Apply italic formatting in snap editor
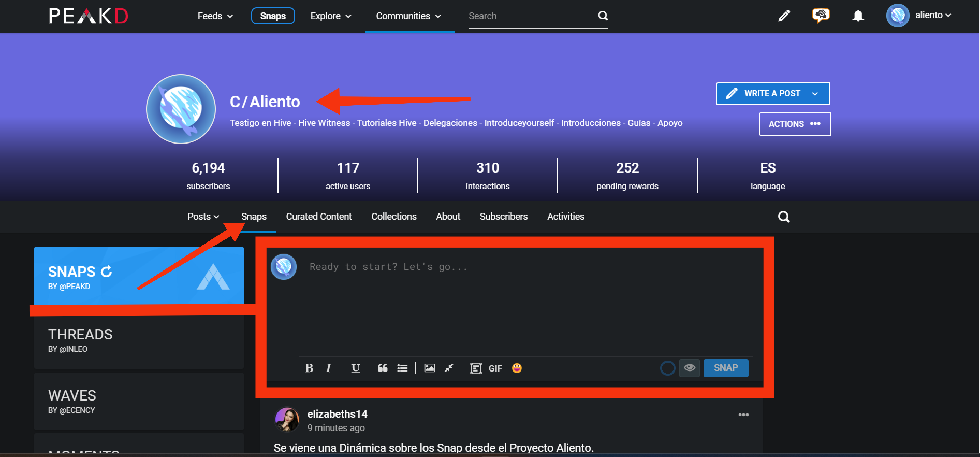The width and height of the screenshot is (980, 457). pyautogui.click(x=328, y=368)
